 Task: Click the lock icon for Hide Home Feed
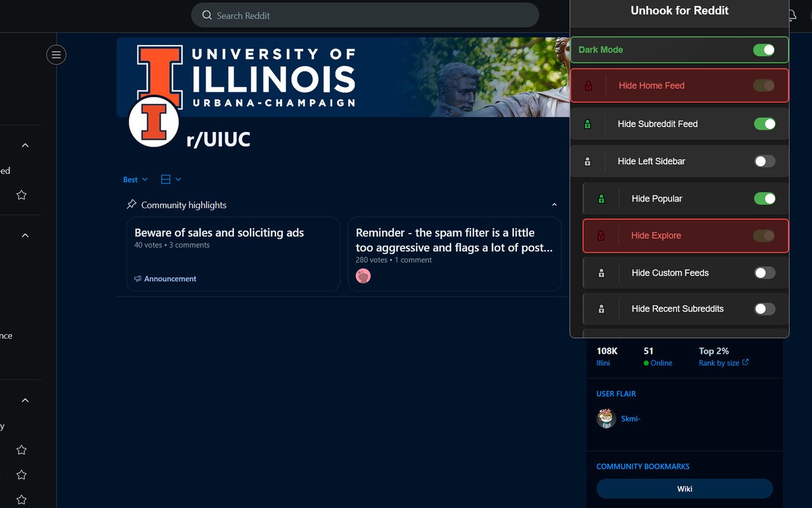(x=588, y=86)
